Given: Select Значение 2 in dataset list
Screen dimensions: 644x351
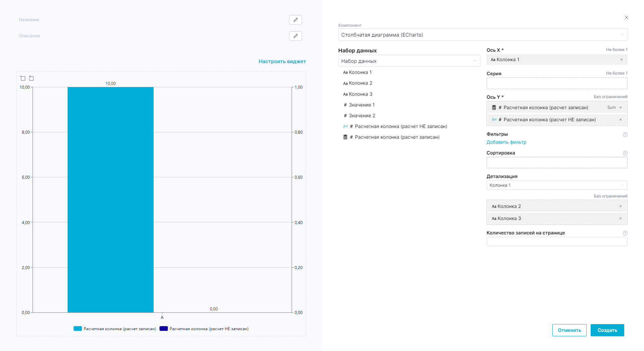Looking at the screenshot, I should click(362, 116).
